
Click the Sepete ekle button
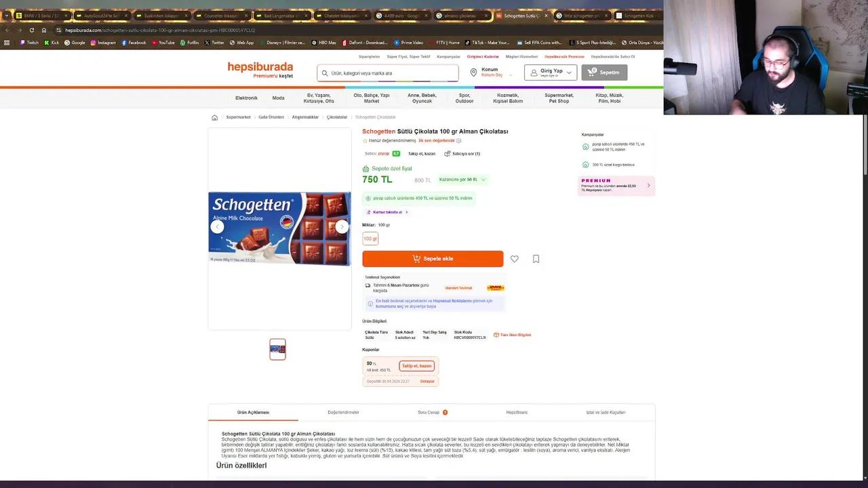tap(433, 259)
